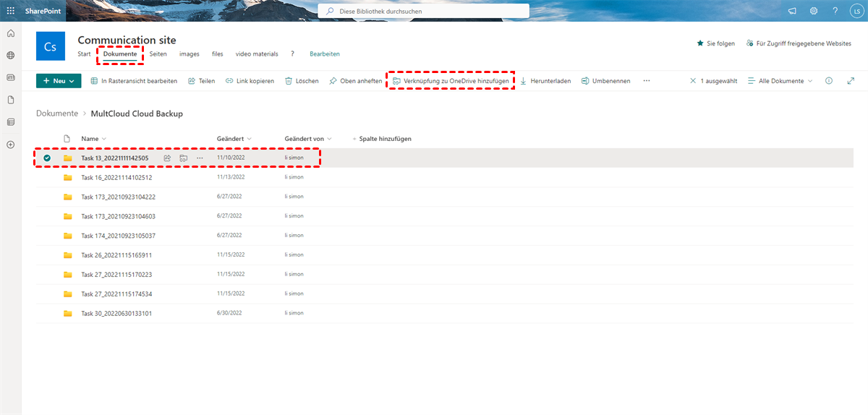Click folder icon of Task 16_20221114102512
The height and width of the screenshot is (415, 868).
(67, 177)
